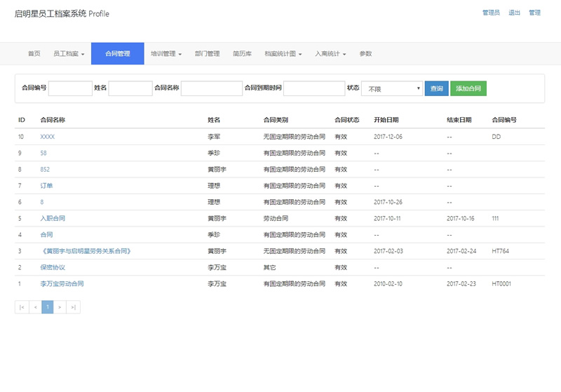Image resolution: width=561 pixels, height=392 pixels.
Task: Open the 李万宝劳动合同 link
Action: coord(62,284)
